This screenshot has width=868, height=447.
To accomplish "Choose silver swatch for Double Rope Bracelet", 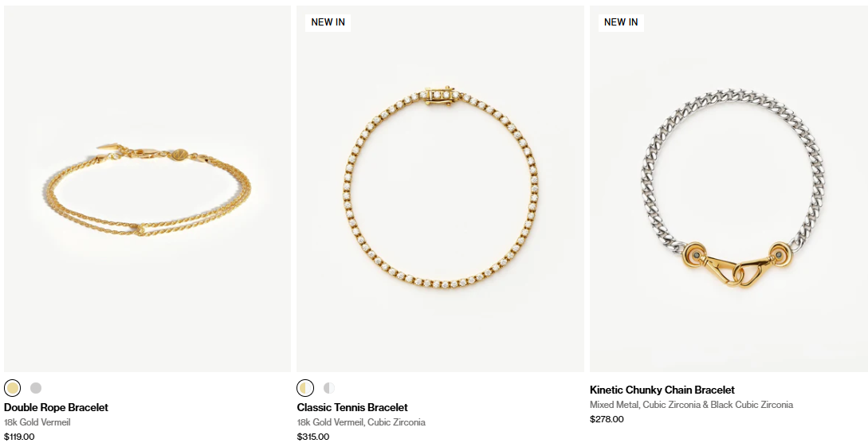I will click(x=35, y=388).
